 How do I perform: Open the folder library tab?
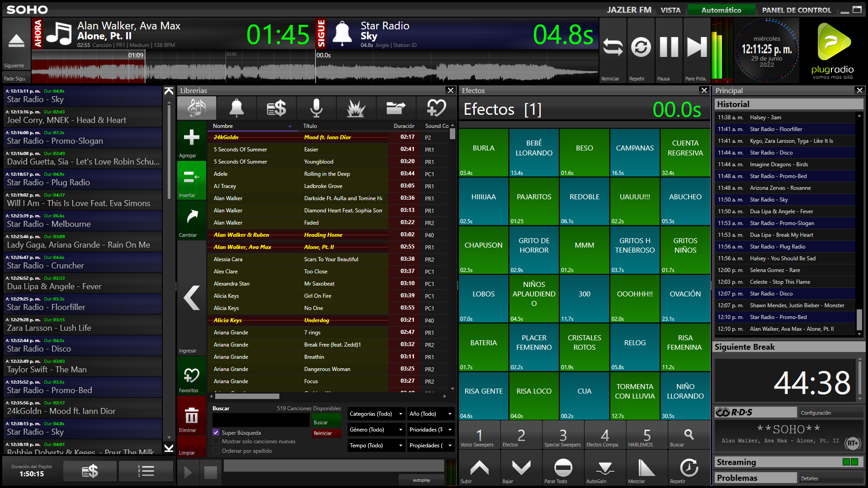(x=396, y=108)
